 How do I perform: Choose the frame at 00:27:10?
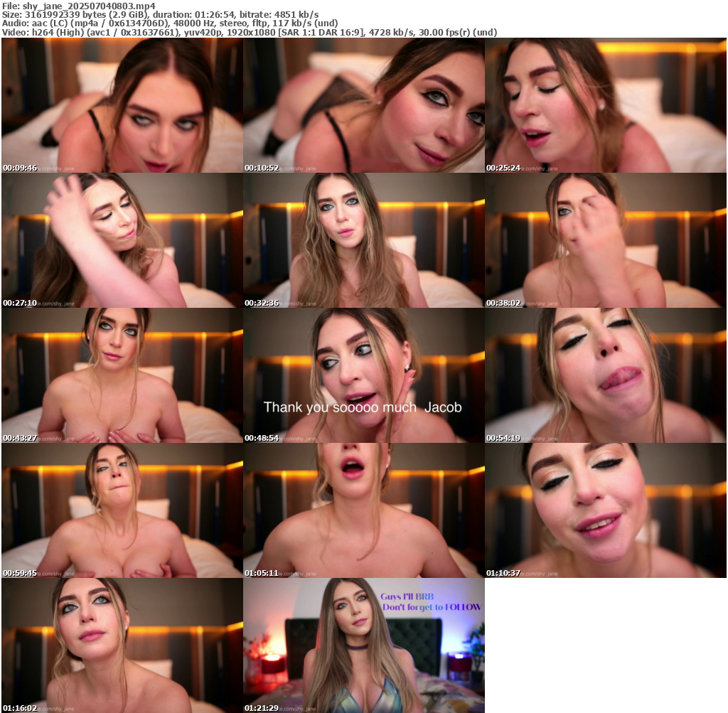click(122, 240)
